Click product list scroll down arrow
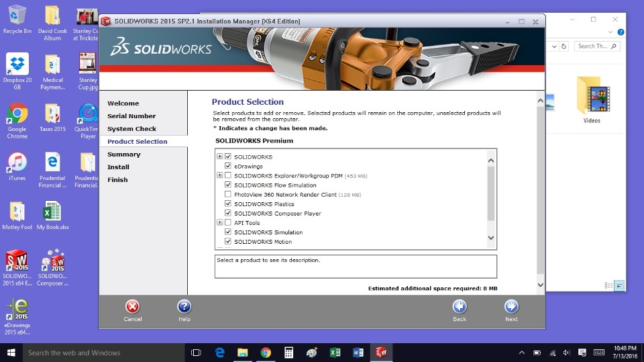Image resolution: width=644 pixels, height=362 pixels. 491,238
